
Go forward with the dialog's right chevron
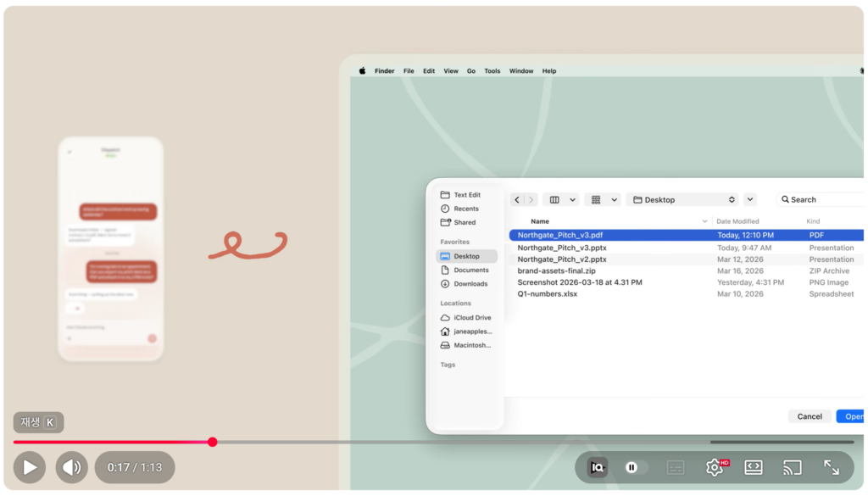pos(531,199)
